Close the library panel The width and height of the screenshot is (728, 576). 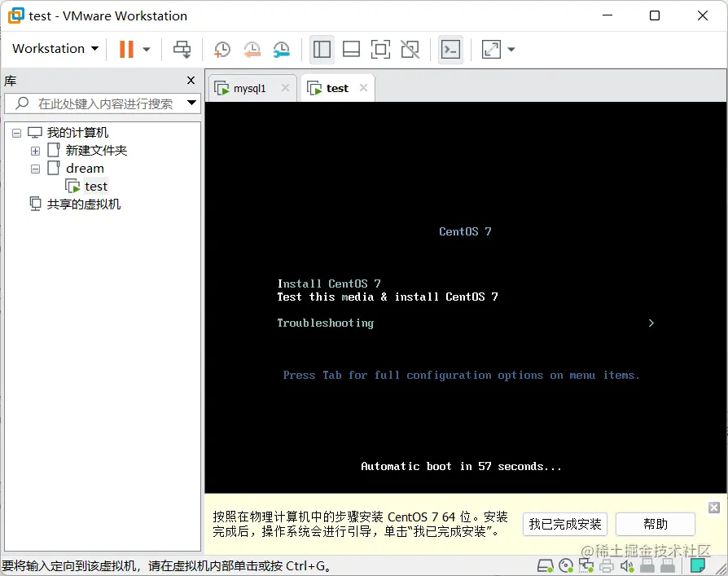191,81
